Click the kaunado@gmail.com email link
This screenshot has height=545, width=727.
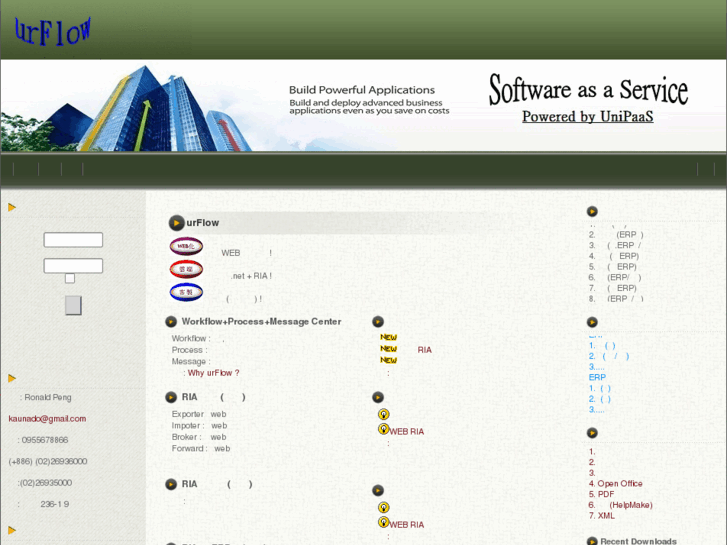point(47,419)
